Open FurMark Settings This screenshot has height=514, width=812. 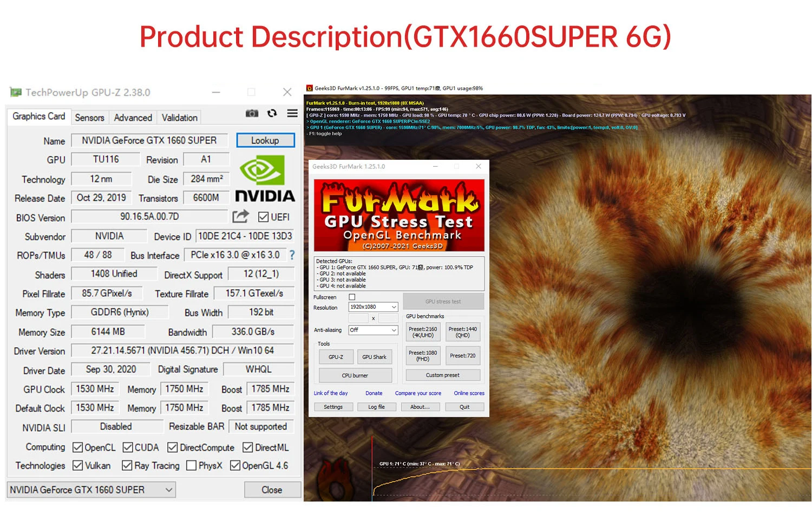[333, 407]
